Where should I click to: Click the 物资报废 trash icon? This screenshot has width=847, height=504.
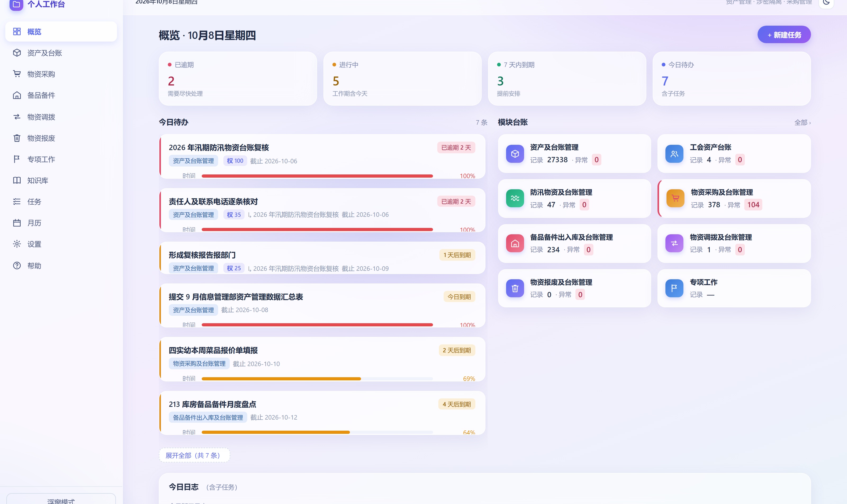[x=17, y=138]
